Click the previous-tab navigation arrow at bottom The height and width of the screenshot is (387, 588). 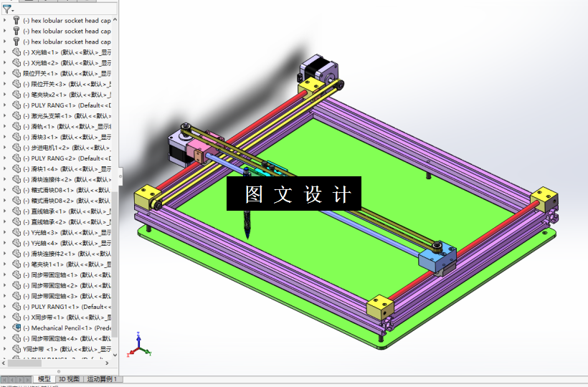[x=12, y=380]
